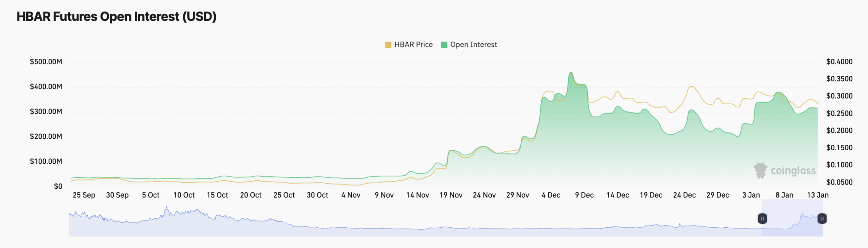Click the HBAR Futures Open Interest title
The image size is (868, 248).
(x=117, y=17)
